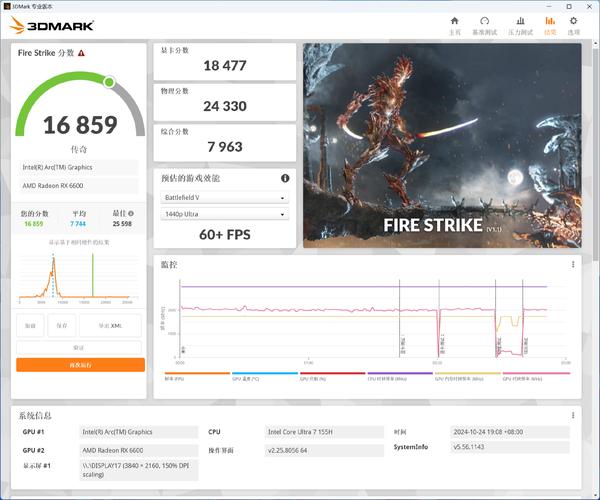Switch to the Results (结果) tab

550,25
